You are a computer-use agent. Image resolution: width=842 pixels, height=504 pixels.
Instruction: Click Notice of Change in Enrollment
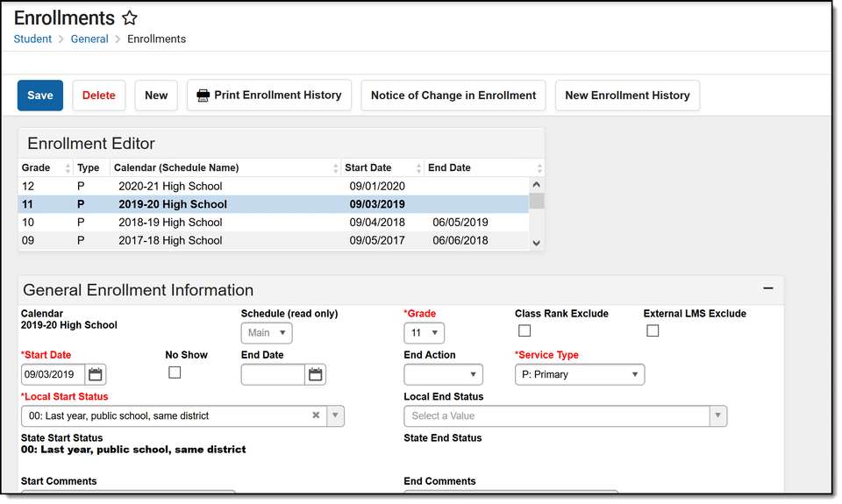point(453,96)
